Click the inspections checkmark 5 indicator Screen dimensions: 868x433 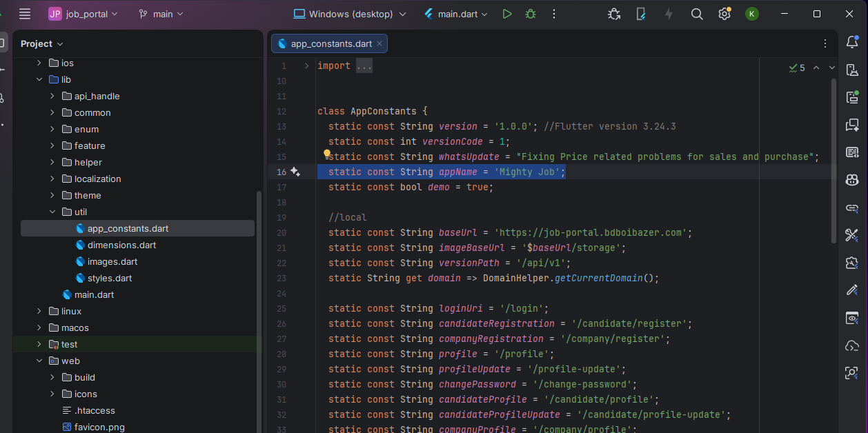tap(797, 68)
